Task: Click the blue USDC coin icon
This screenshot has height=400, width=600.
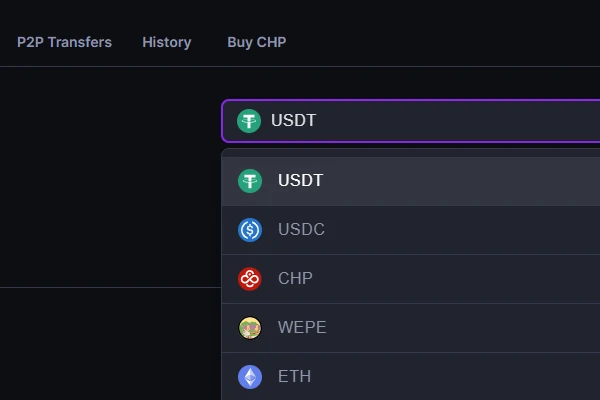Action: pyautogui.click(x=250, y=230)
